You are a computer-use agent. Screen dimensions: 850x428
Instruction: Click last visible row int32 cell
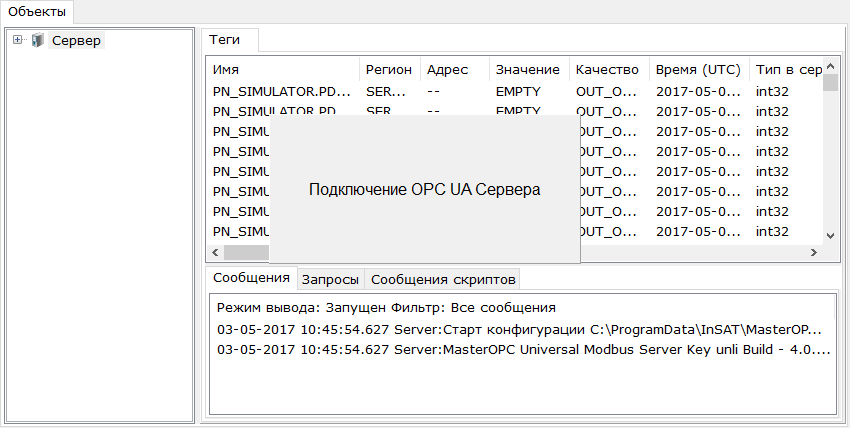click(772, 231)
